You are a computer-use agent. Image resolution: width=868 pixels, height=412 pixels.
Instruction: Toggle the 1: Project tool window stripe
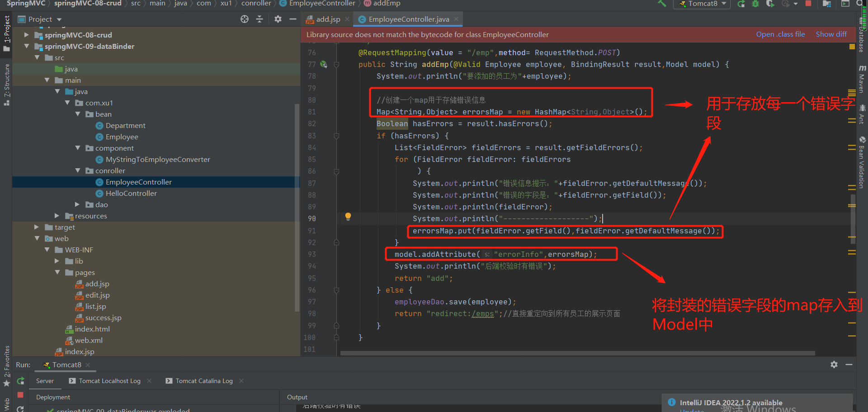[6, 33]
